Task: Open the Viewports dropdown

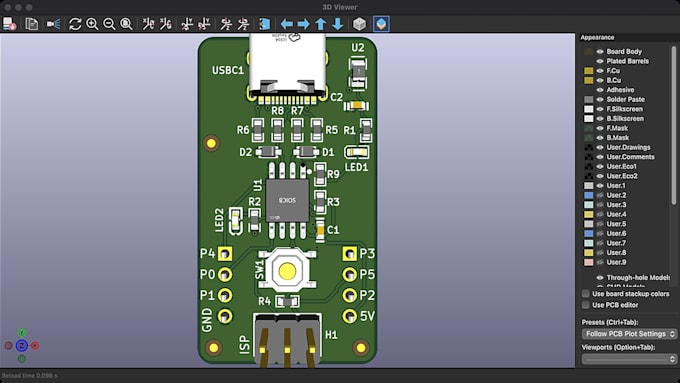Action: [629, 359]
